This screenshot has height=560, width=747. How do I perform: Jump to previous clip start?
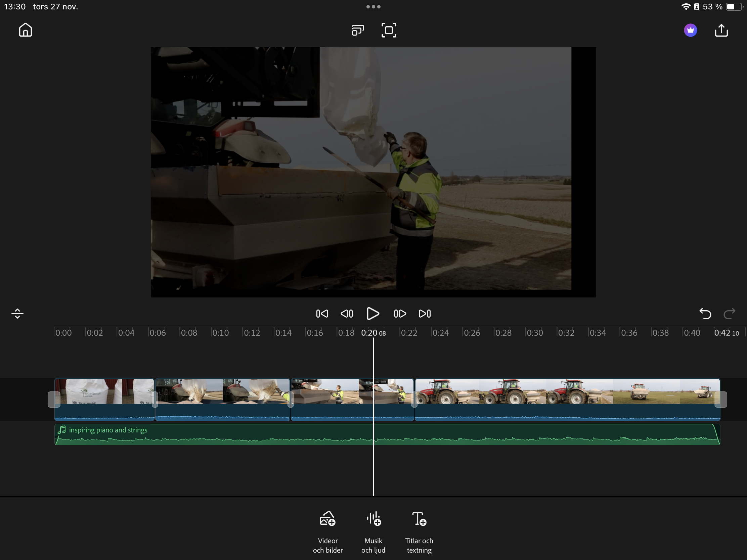tap(322, 314)
